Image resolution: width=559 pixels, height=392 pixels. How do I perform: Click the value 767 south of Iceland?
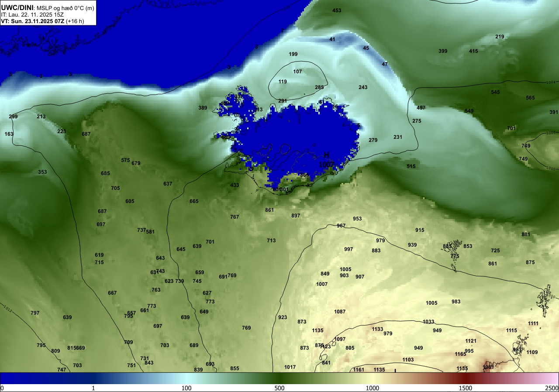(235, 217)
